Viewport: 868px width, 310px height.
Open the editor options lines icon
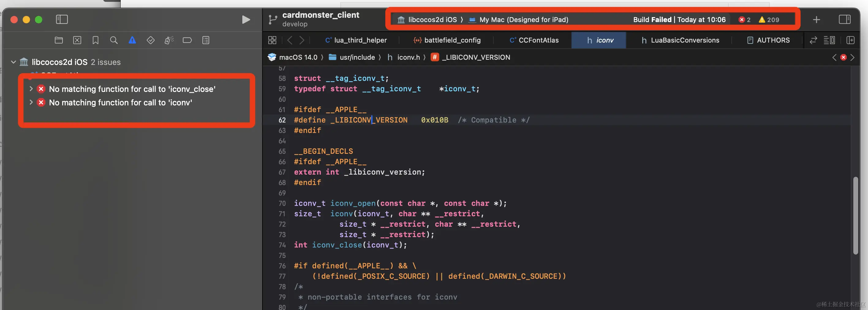click(x=829, y=40)
